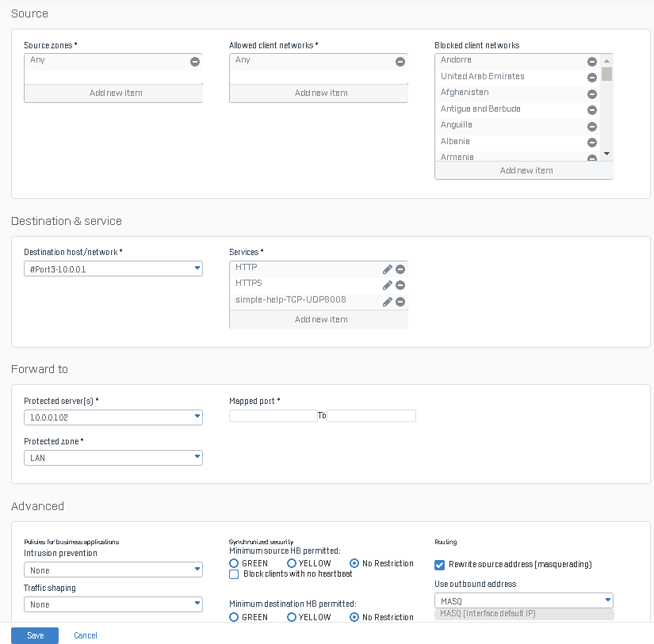Delete simple-help-TCP-UDP8008 service entry
654x644 pixels.
click(400, 302)
